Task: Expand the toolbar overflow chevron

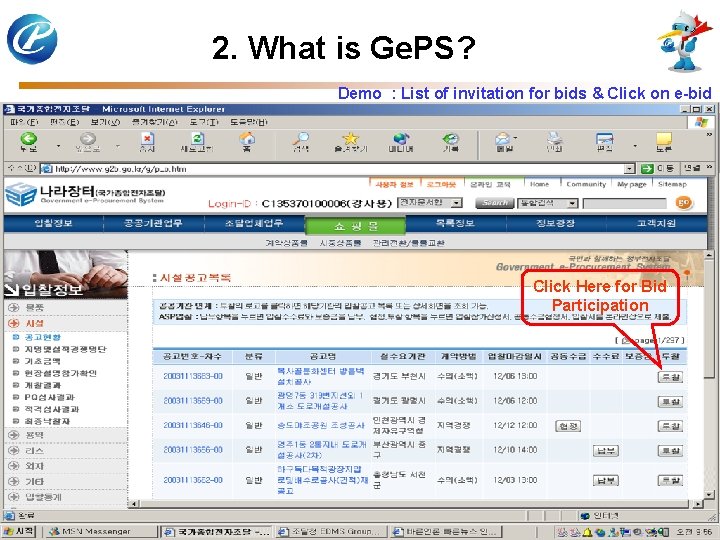Action: (709, 135)
